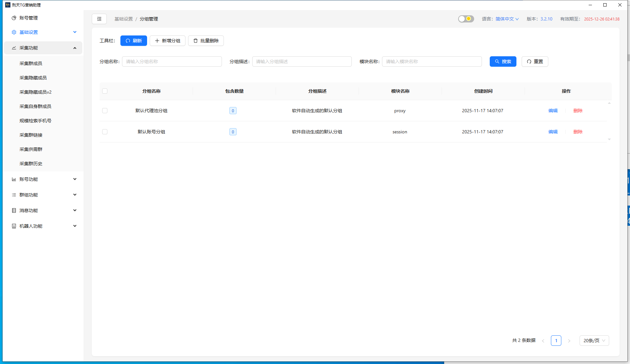The height and width of the screenshot is (364, 630).
Task: Select the 采集功能 chart icon
Action: [14, 47]
